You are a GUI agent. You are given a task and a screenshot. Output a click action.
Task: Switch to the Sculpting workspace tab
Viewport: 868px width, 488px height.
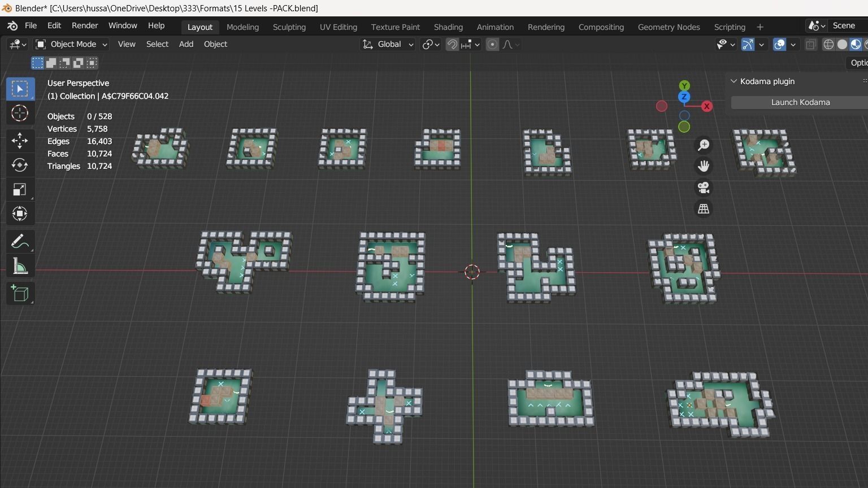click(289, 27)
